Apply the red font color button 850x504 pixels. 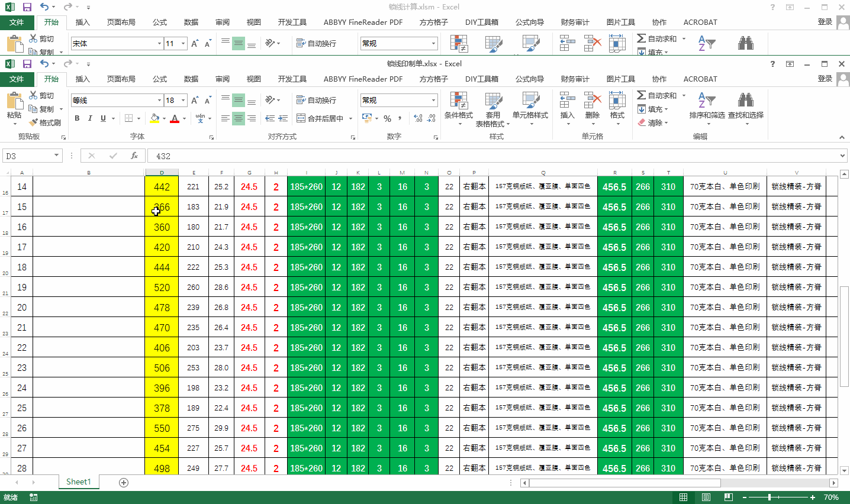pyautogui.click(x=175, y=118)
